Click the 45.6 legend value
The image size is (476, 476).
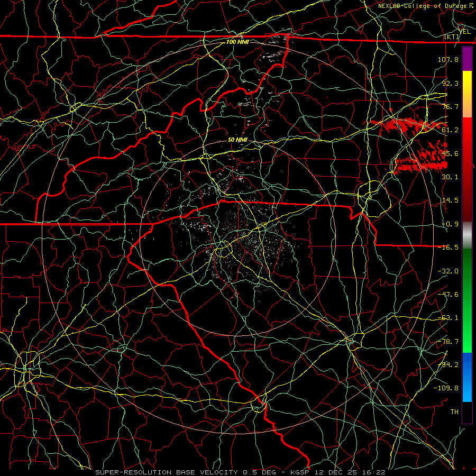450,153
